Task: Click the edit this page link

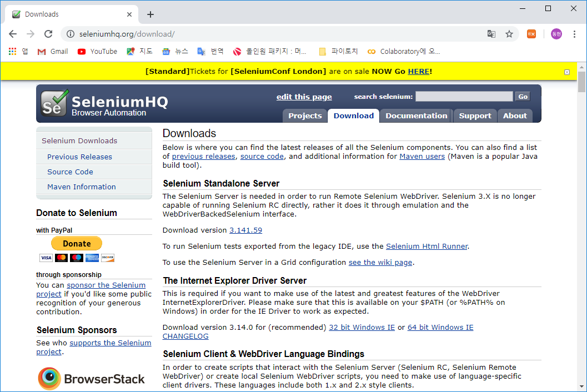Action: 304,97
